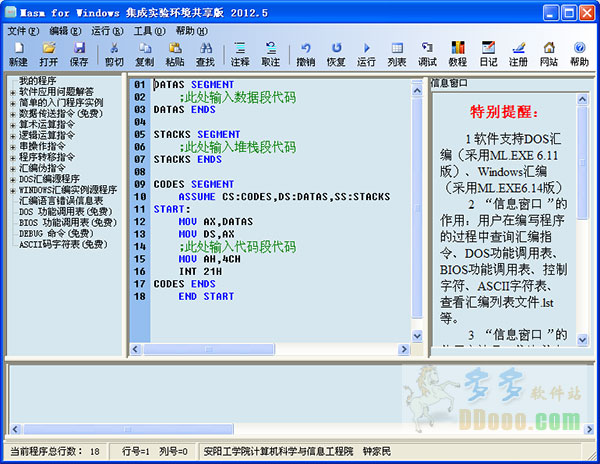Open the 运行(R) menu

click(x=107, y=31)
